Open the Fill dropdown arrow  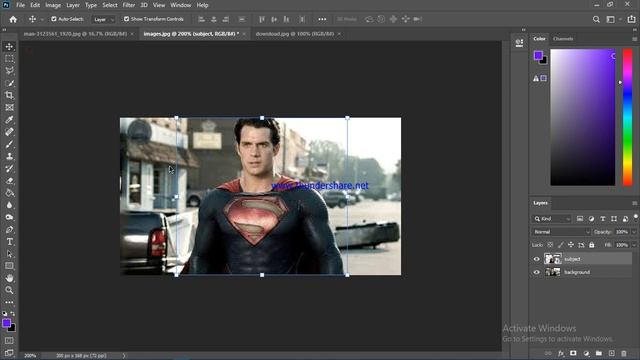(634, 245)
